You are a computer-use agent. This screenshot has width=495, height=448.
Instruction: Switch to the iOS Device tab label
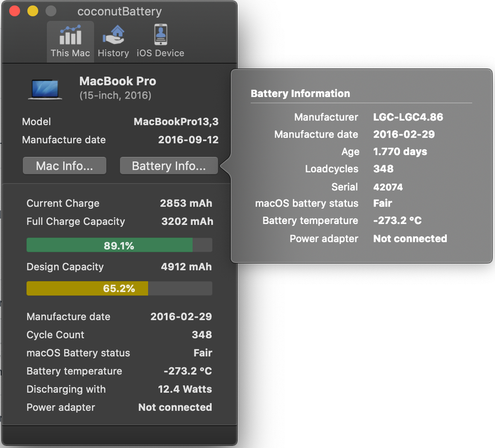[160, 53]
